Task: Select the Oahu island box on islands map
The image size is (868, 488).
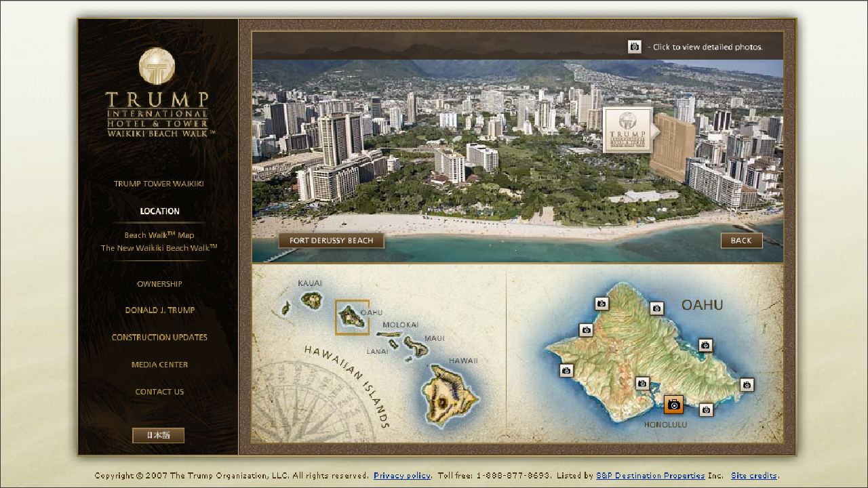Action: click(x=353, y=317)
